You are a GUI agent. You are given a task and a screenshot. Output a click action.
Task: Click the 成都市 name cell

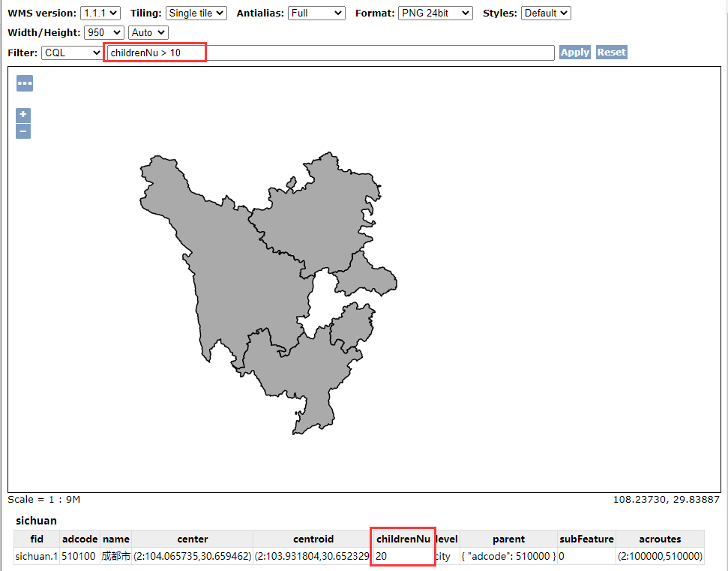click(115, 556)
